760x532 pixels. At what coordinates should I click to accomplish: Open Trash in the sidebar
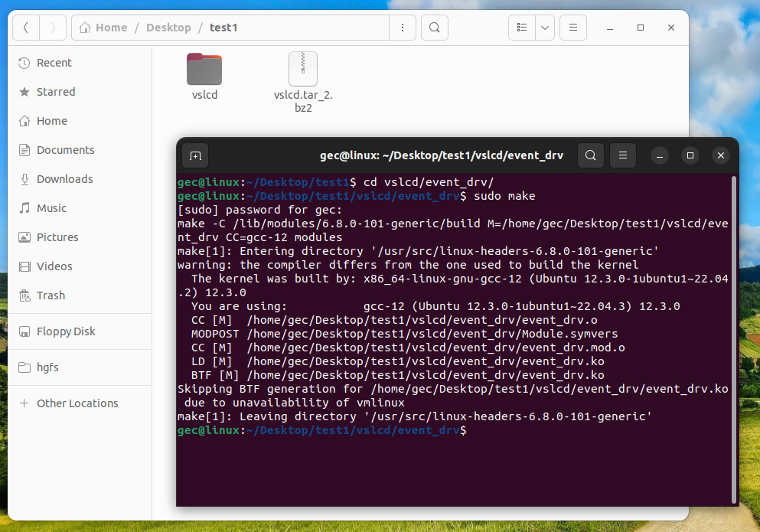(x=80, y=295)
